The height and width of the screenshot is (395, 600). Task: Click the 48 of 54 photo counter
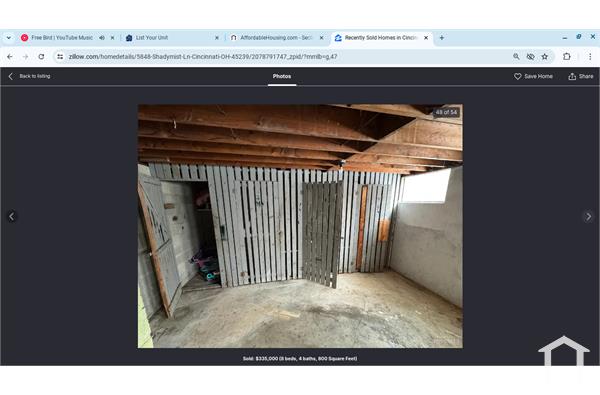(x=446, y=112)
